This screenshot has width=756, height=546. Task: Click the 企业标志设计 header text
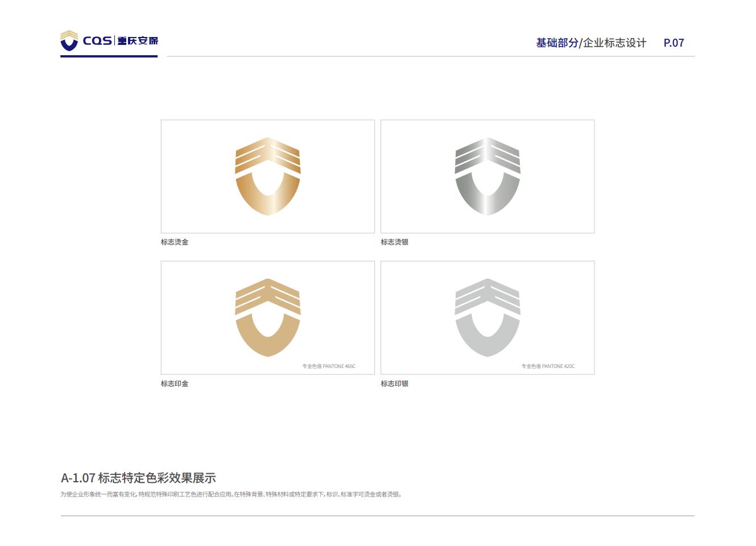coord(615,43)
